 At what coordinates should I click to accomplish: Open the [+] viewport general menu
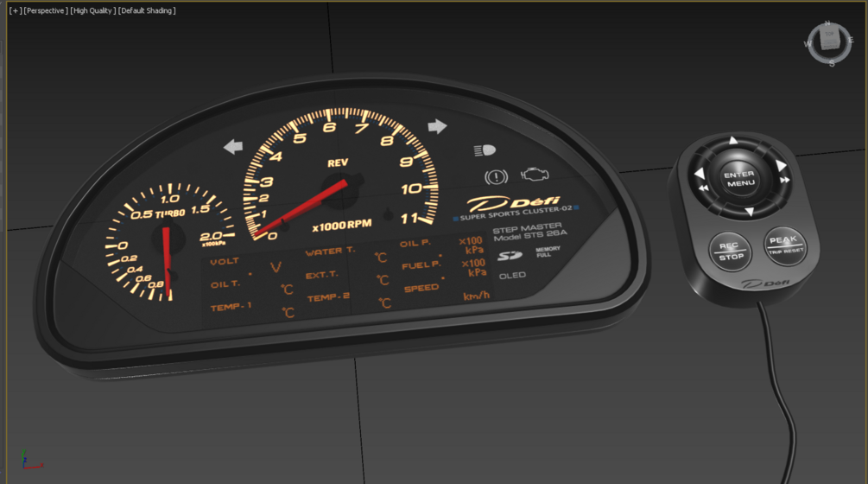15,10
